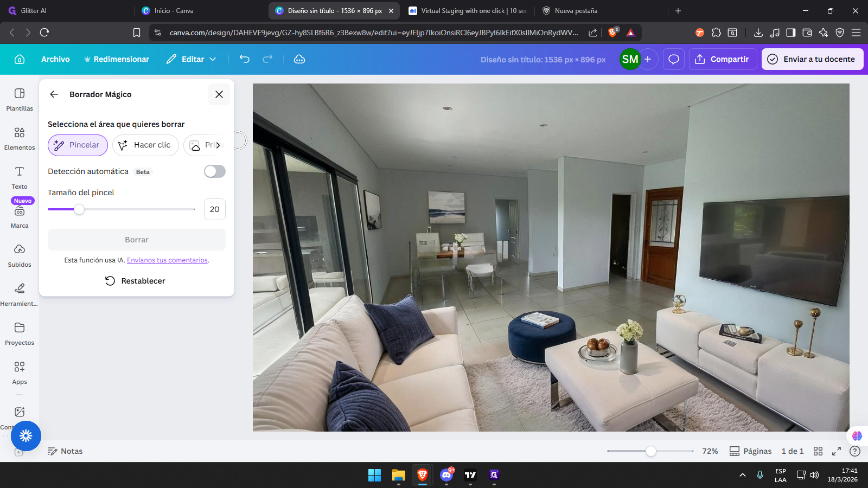Select the Pincelar brush mode
Screen dimensions: 868x488
click(x=78, y=145)
